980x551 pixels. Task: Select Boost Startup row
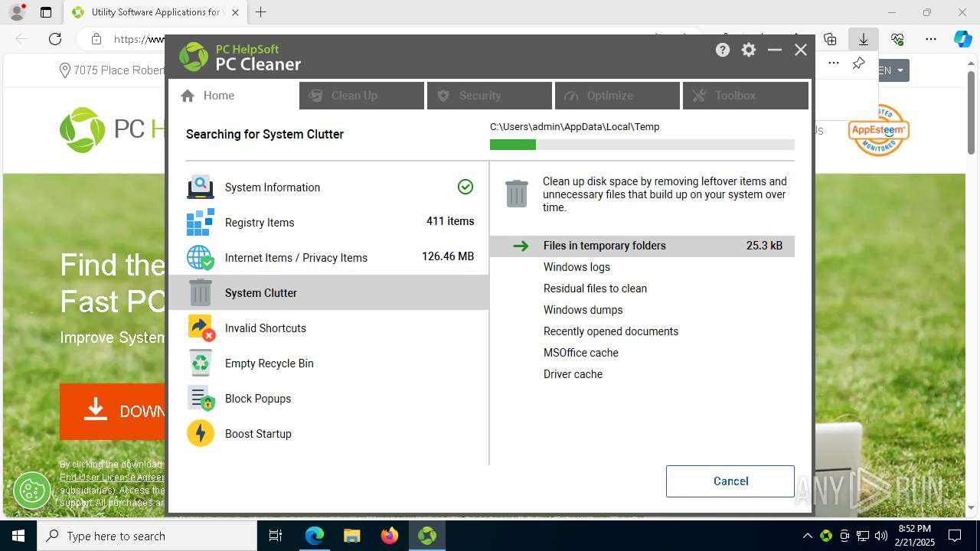click(328, 433)
